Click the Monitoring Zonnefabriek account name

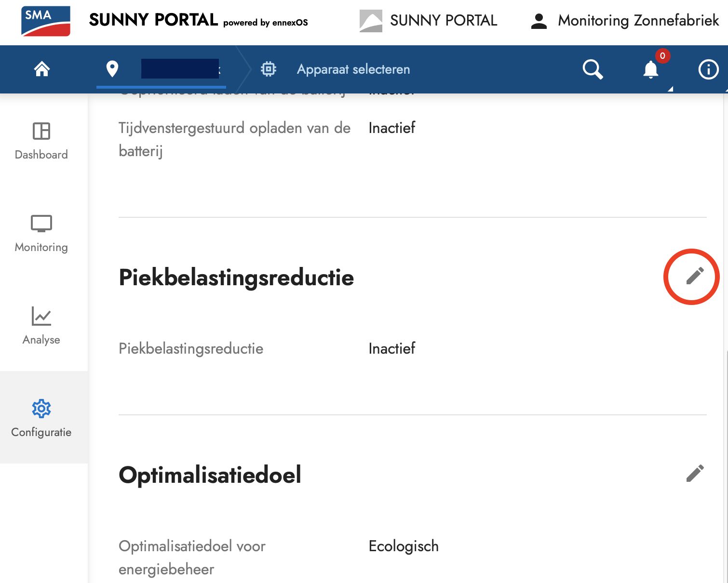637,20
